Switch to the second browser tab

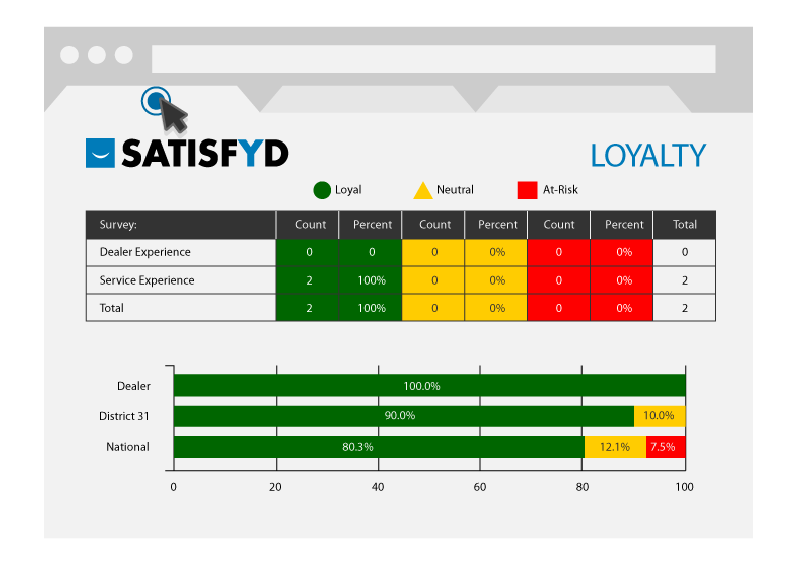[368, 99]
